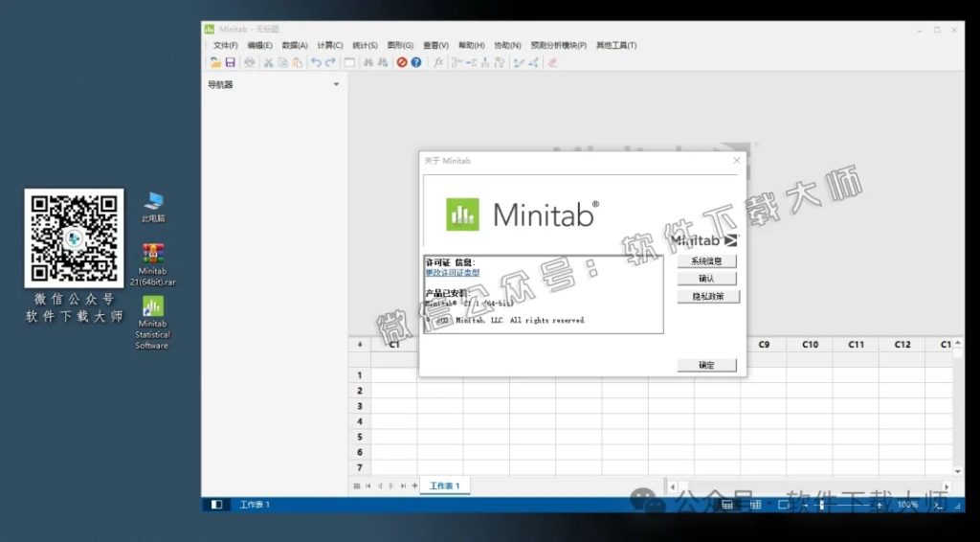Open the 数据(A) menu

(x=295, y=46)
